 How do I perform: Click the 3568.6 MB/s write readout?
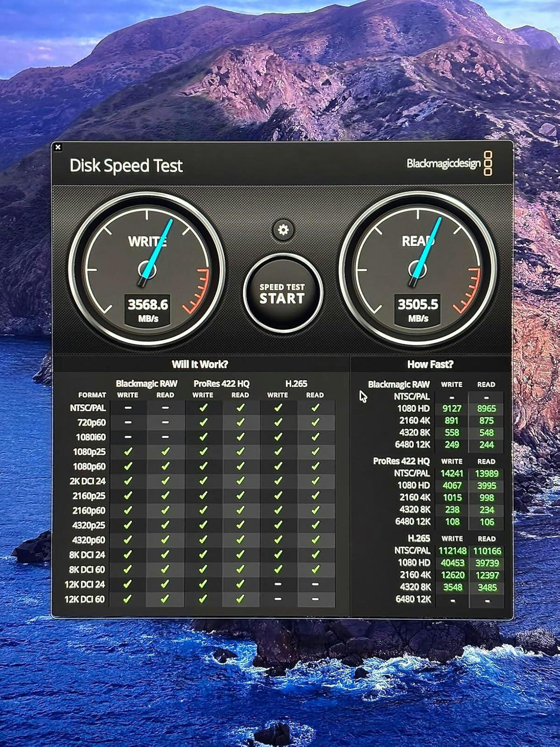147,310
